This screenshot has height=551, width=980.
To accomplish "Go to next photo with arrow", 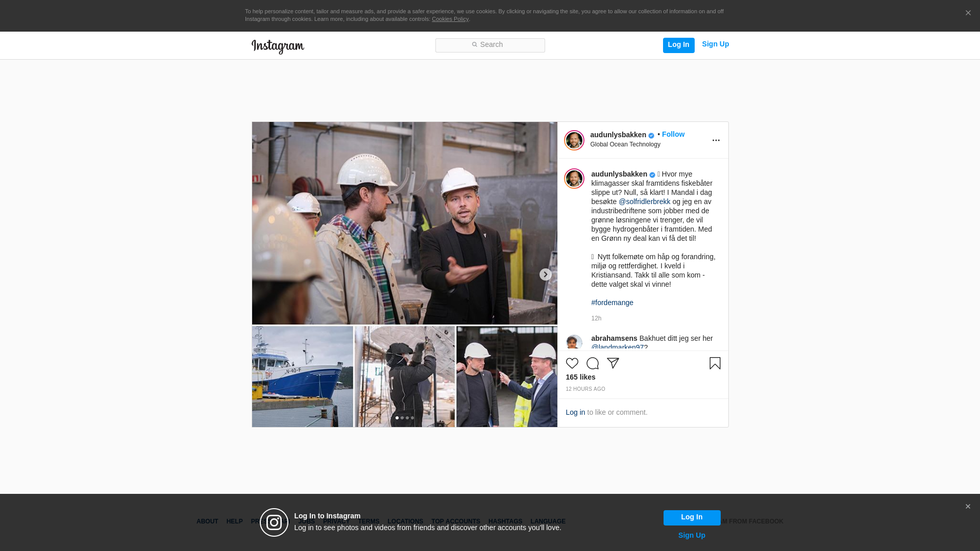I will click(x=545, y=274).
